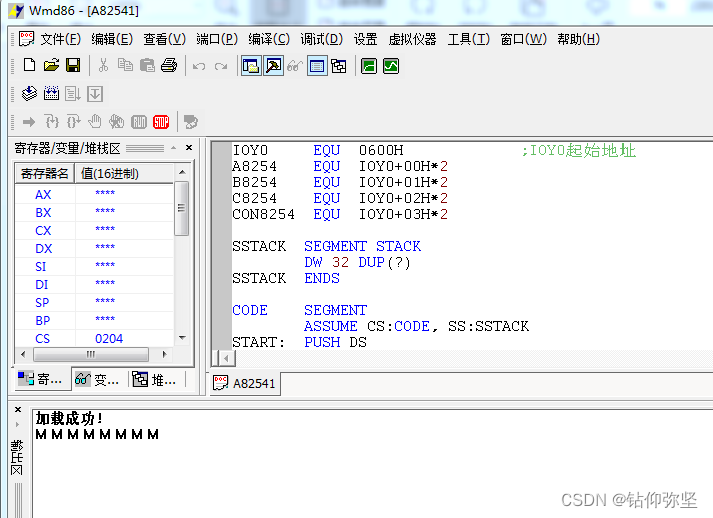Open the 查看(V) menu
Image resolution: width=713 pixels, height=518 pixels.
tap(165, 39)
